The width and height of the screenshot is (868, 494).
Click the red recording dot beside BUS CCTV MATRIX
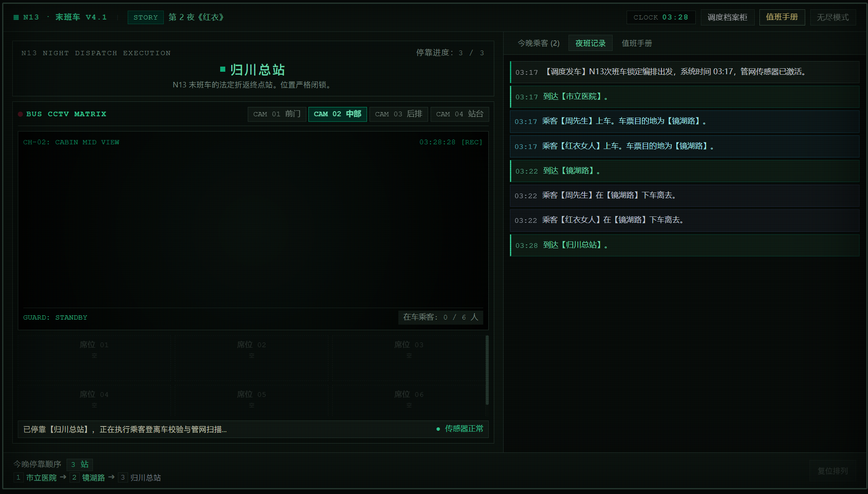pos(20,114)
